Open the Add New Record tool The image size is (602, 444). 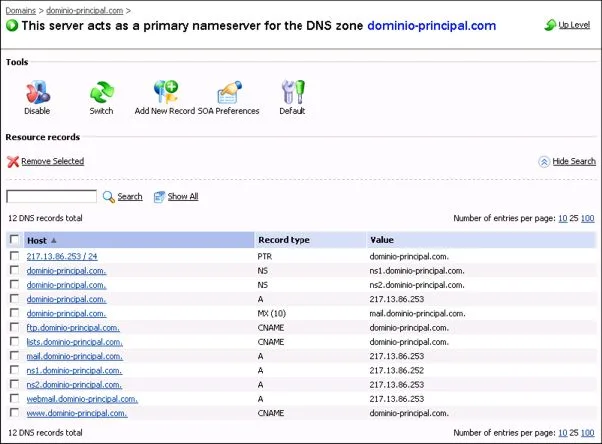point(165,92)
